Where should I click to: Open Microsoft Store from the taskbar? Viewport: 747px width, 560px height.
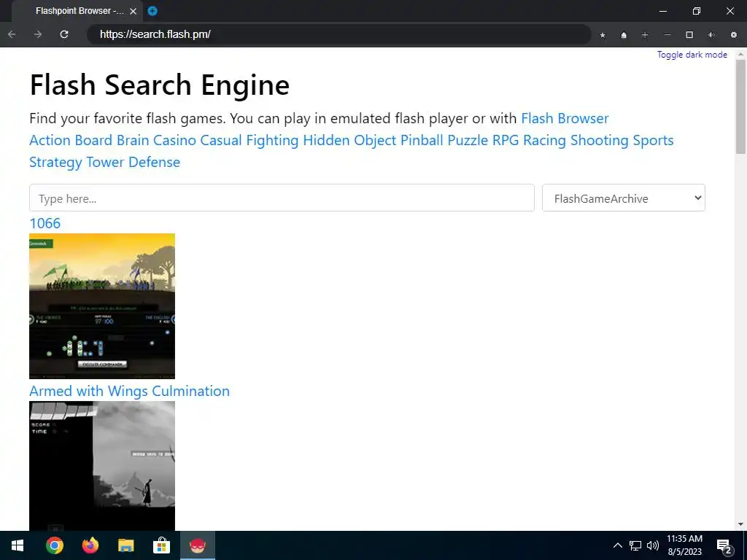click(x=161, y=545)
